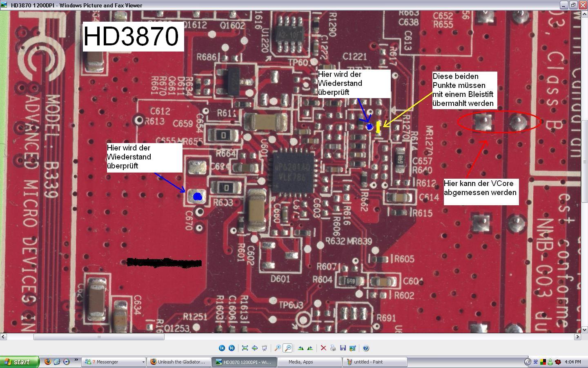Open image for editing in Paint
The image size is (588, 368).
pos(353,348)
